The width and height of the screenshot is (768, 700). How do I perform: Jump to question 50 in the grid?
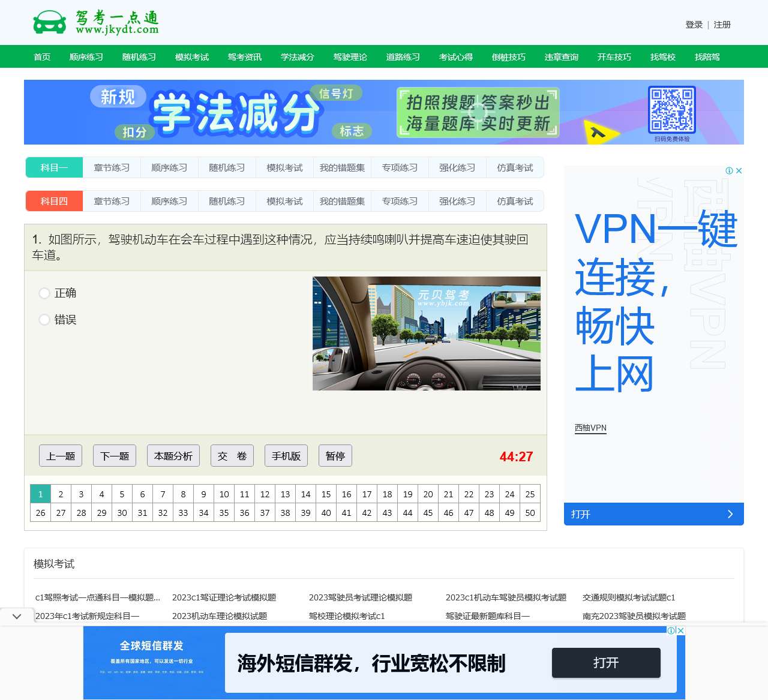(530, 513)
